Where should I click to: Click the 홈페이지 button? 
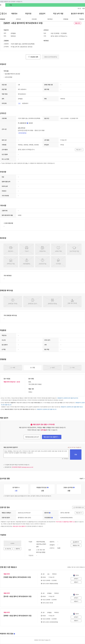tap(76, 542)
